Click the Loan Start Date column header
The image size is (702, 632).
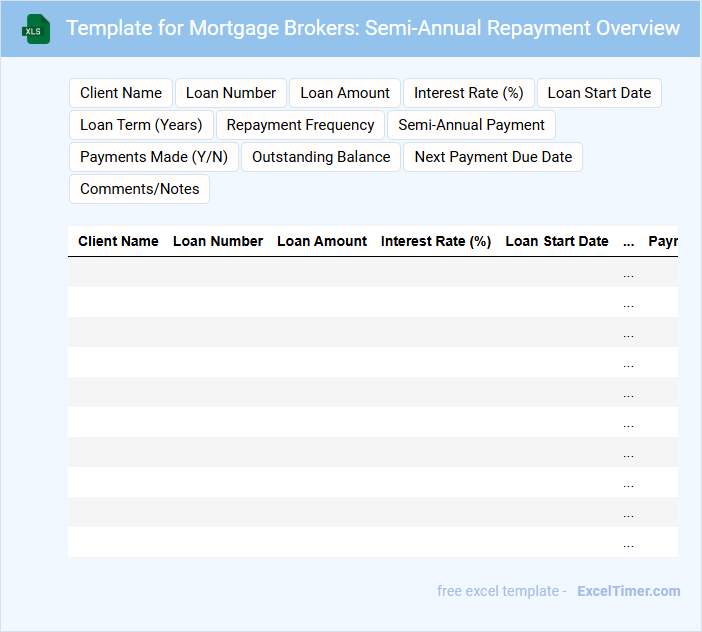tap(557, 241)
